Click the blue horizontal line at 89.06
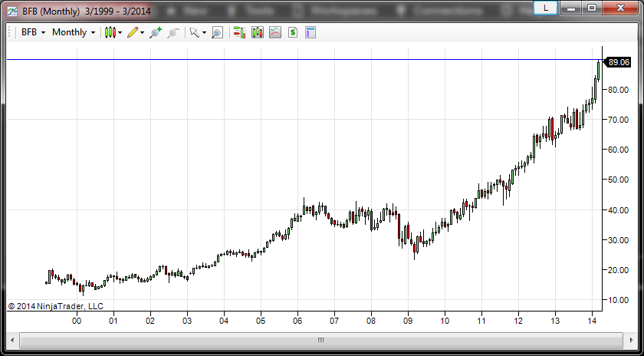The height and width of the screenshot is (356, 644). click(304, 60)
